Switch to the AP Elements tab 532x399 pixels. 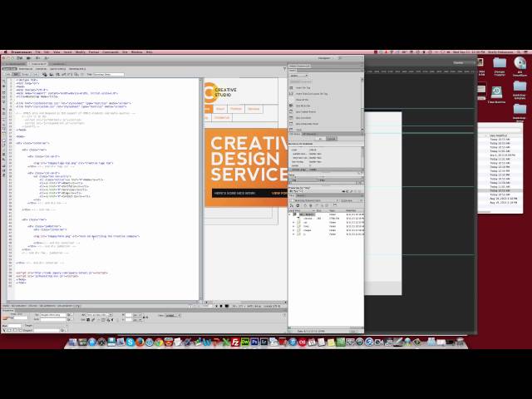(x=309, y=134)
